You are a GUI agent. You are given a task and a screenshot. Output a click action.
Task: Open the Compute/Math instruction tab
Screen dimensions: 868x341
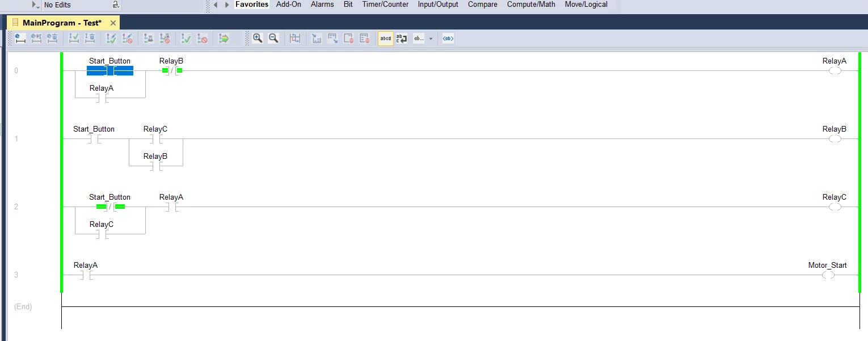click(x=531, y=5)
